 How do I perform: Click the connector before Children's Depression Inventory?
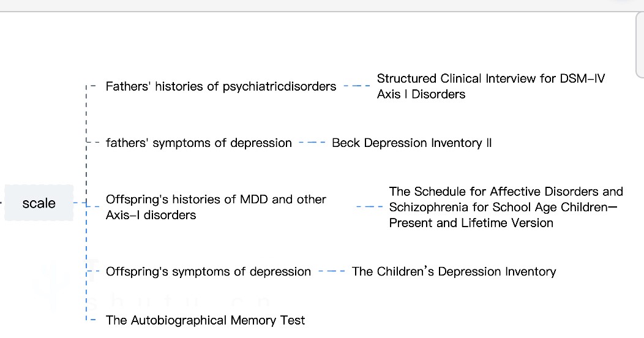pyautogui.click(x=332, y=271)
